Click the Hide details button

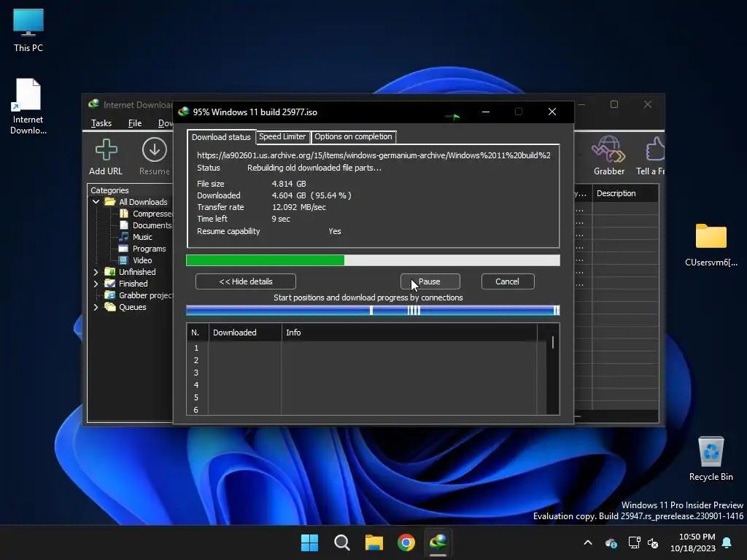[x=246, y=281]
